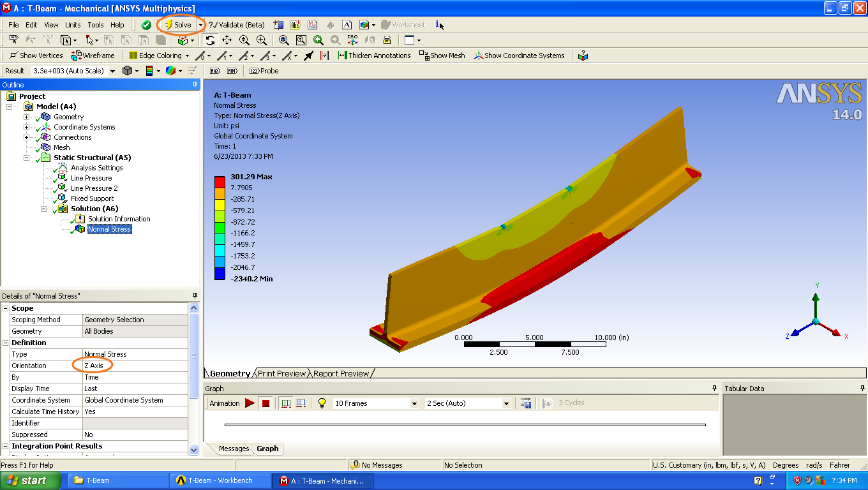
Task: Click the New Chart and Table icon
Action: tap(312, 25)
